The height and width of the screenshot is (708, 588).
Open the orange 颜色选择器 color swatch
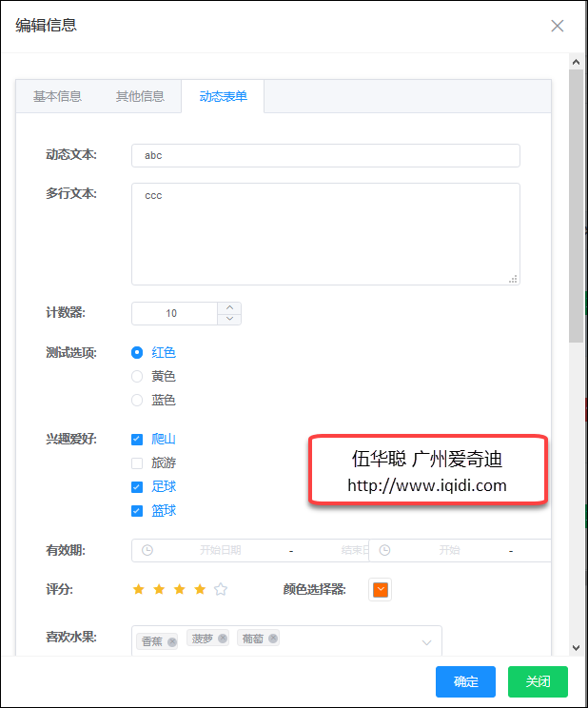[x=381, y=589]
